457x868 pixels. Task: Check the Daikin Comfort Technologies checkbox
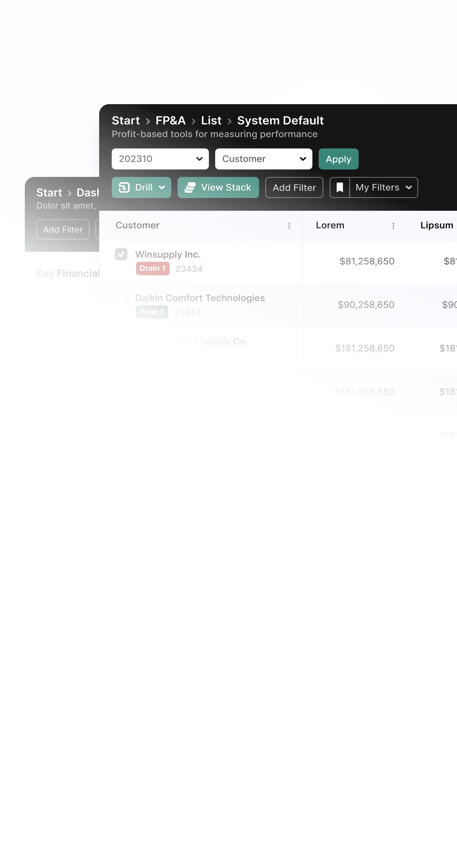point(121,298)
